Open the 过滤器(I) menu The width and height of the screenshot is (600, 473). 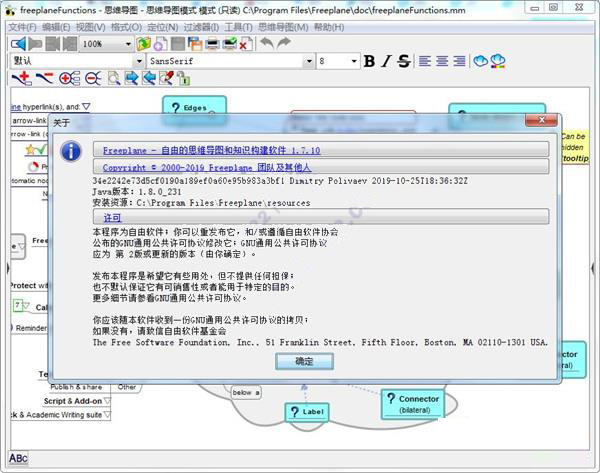[x=201, y=28]
